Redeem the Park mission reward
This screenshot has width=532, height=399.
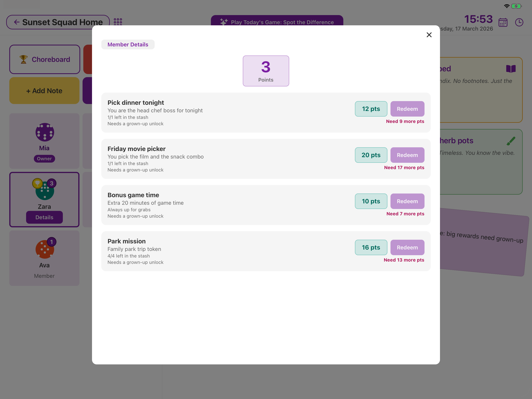[407, 247]
